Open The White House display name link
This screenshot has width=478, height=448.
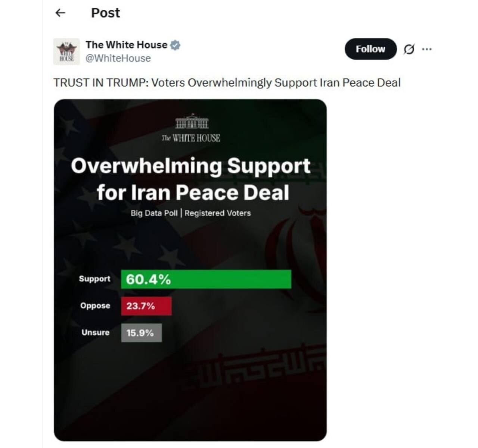pos(126,45)
